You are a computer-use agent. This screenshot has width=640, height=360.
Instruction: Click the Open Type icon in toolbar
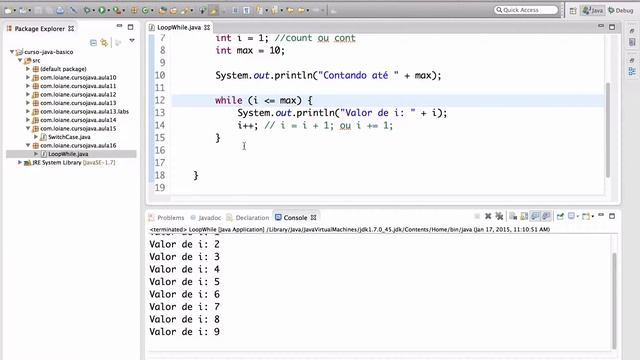163,10
